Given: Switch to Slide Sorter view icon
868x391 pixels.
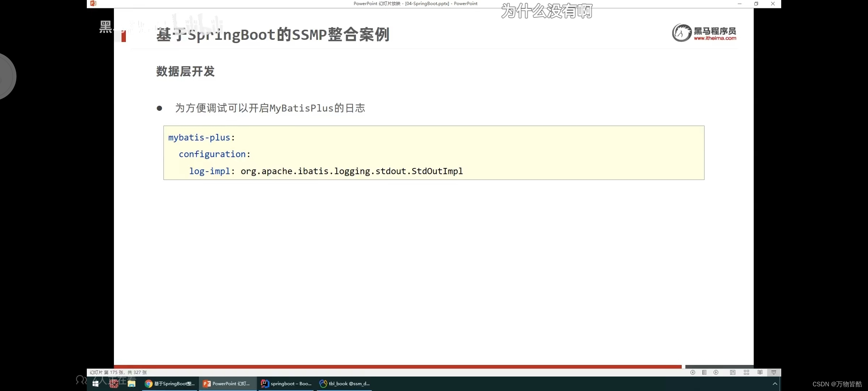Looking at the screenshot, I should [746, 372].
